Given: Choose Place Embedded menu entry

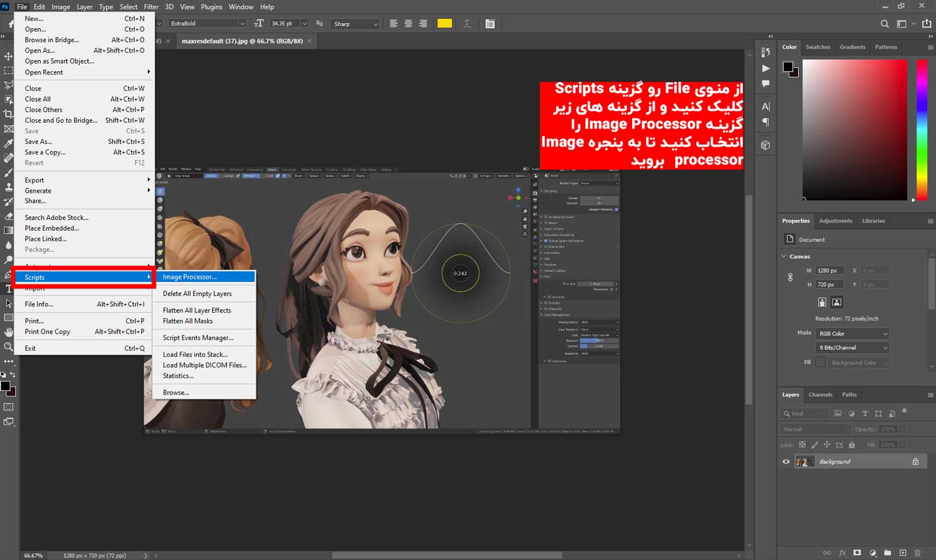Looking at the screenshot, I should click(x=84, y=228).
